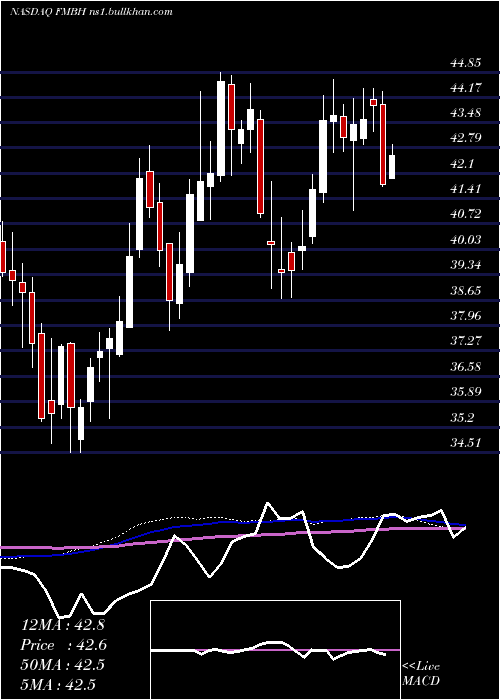The height and width of the screenshot is (700, 500).
Task: Click the 'Price : 42.6' readout
Action: 64,645
